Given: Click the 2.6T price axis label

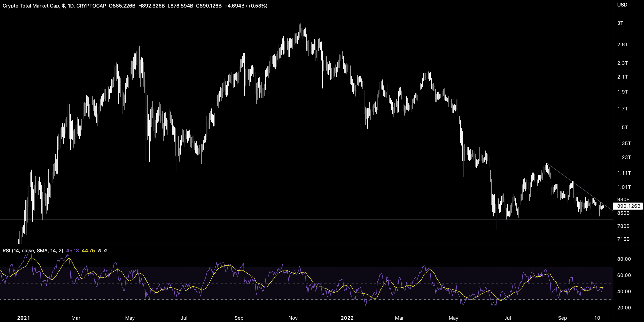Looking at the screenshot, I should 622,45.
